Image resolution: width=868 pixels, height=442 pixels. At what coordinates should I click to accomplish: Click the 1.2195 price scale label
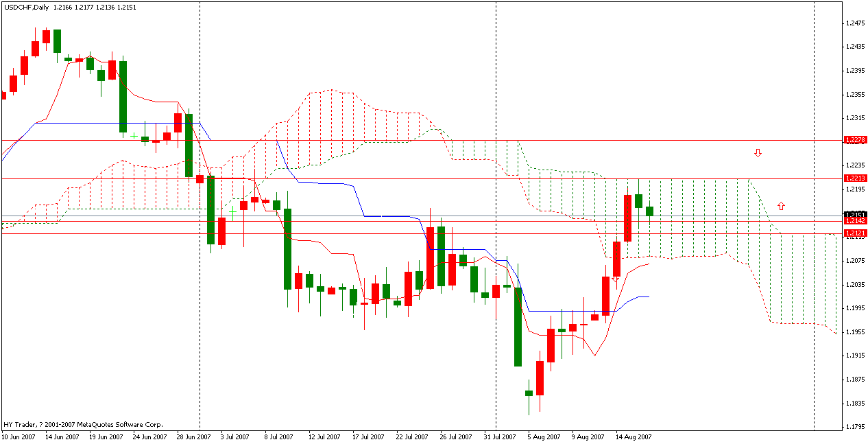tap(856, 189)
